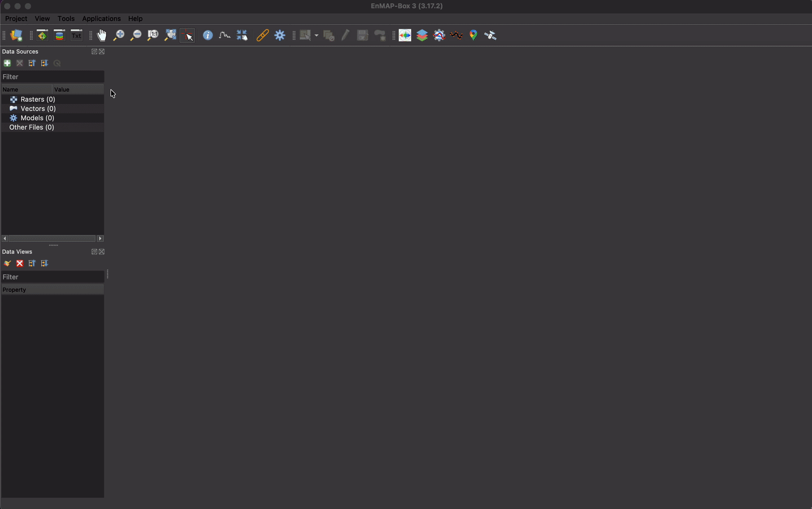Float the Data Views panel
This screenshot has height=509, width=812.
click(94, 251)
